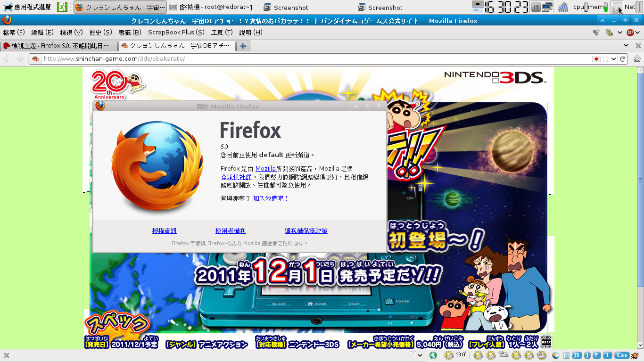Close the add-on bar with X

tap(7, 355)
